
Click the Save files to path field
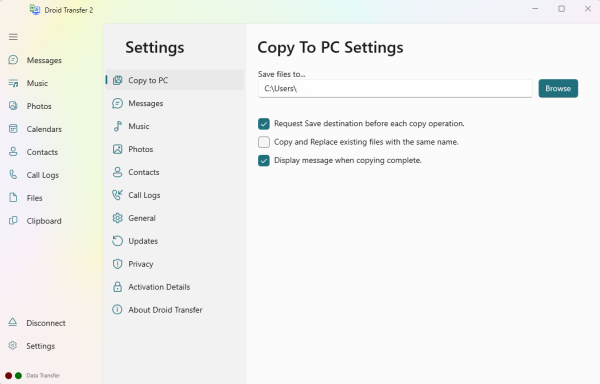395,88
